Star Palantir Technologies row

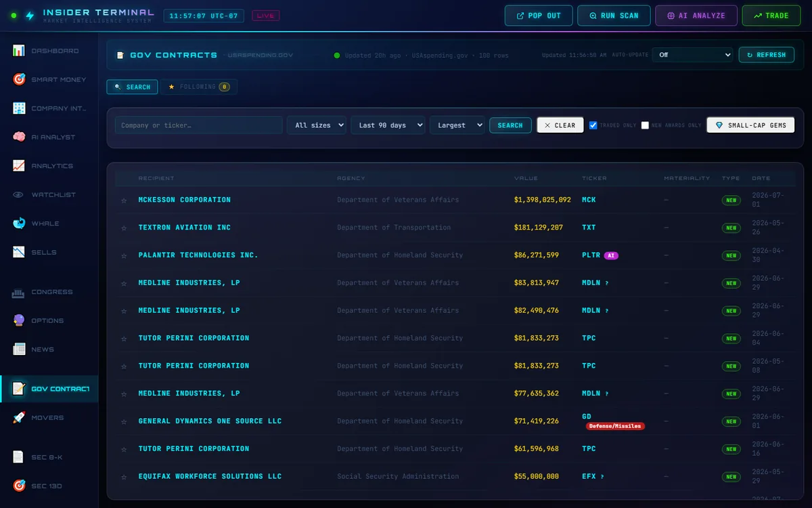(x=124, y=256)
